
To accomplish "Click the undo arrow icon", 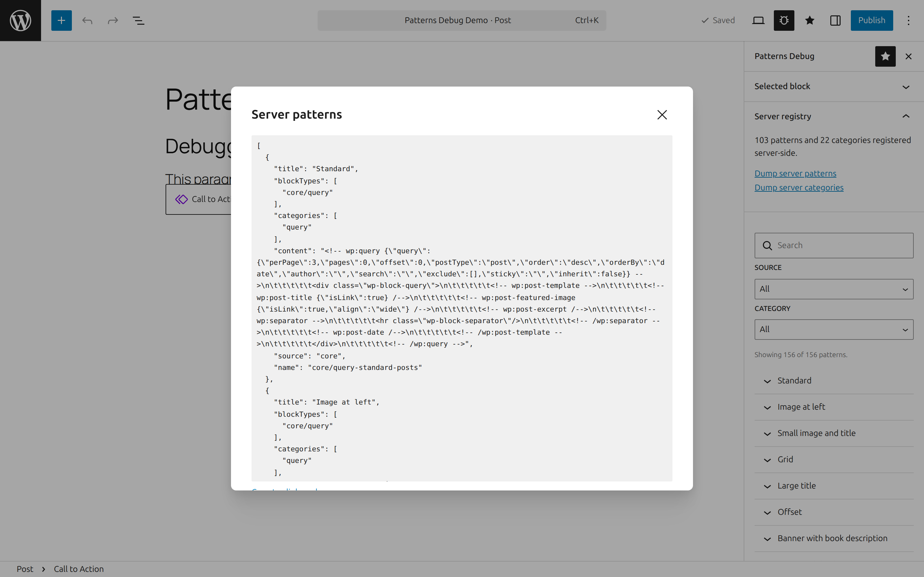I will 88,20.
